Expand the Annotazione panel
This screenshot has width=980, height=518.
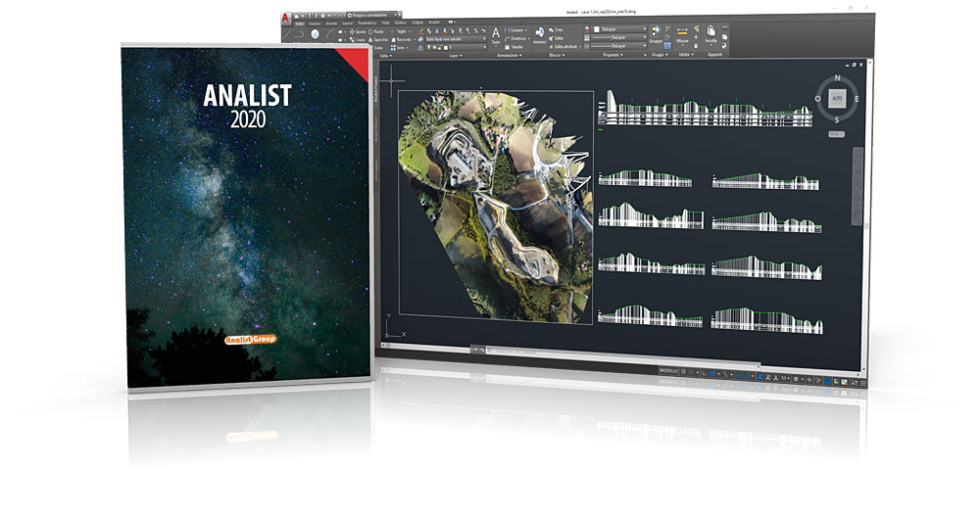click(508, 55)
